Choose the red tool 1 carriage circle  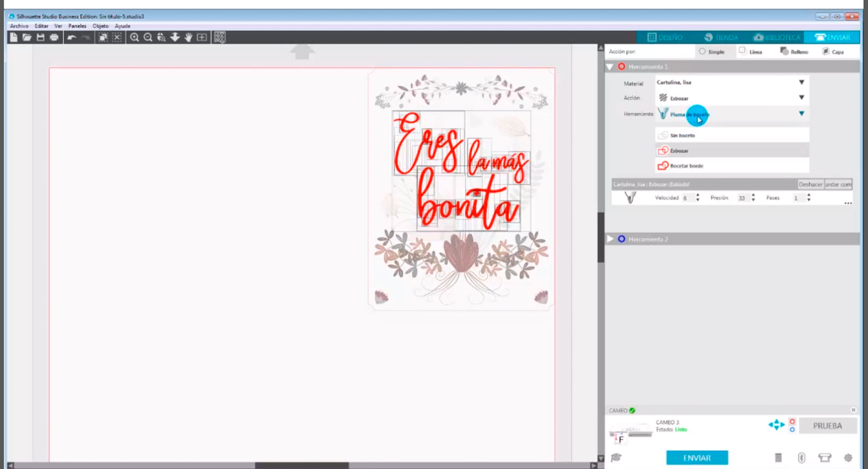click(792, 421)
